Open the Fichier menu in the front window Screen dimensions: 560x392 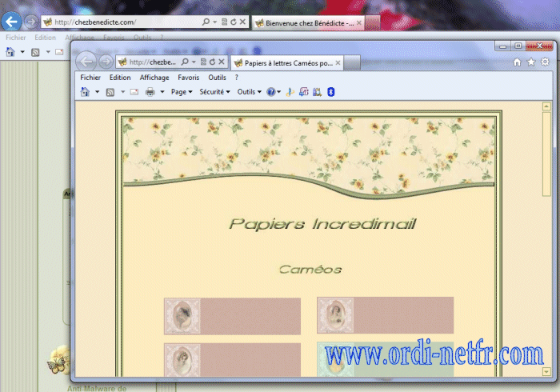90,78
